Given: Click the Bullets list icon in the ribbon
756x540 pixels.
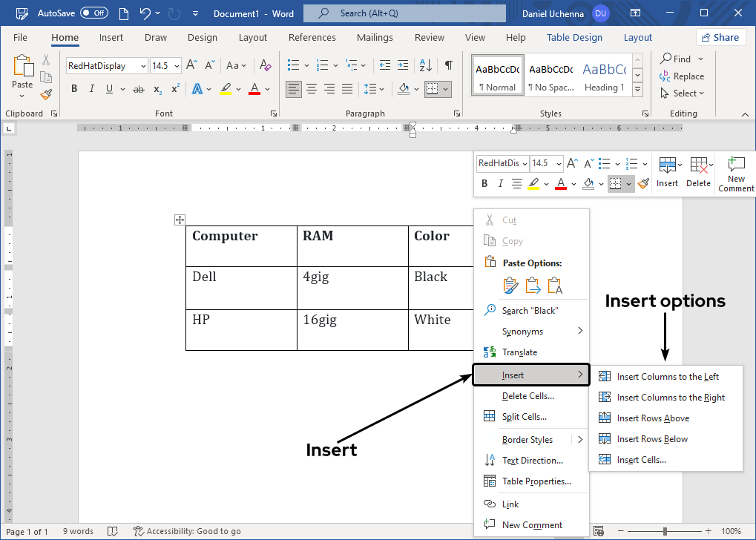Looking at the screenshot, I should (293, 65).
